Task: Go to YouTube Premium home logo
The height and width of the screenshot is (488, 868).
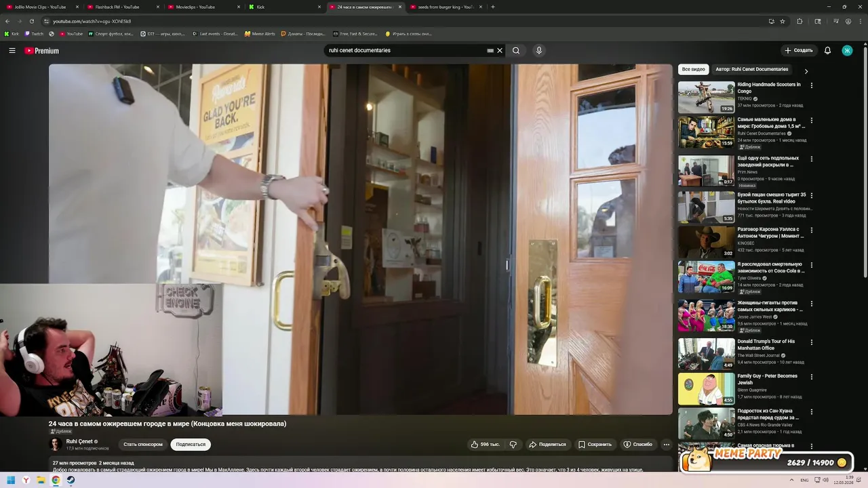Action: 42,51
